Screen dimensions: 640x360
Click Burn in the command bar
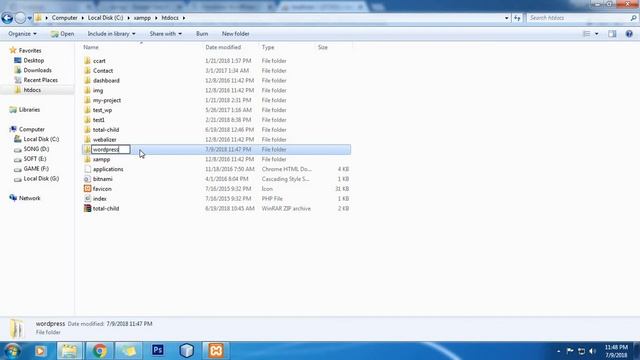(x=202, y=34)
